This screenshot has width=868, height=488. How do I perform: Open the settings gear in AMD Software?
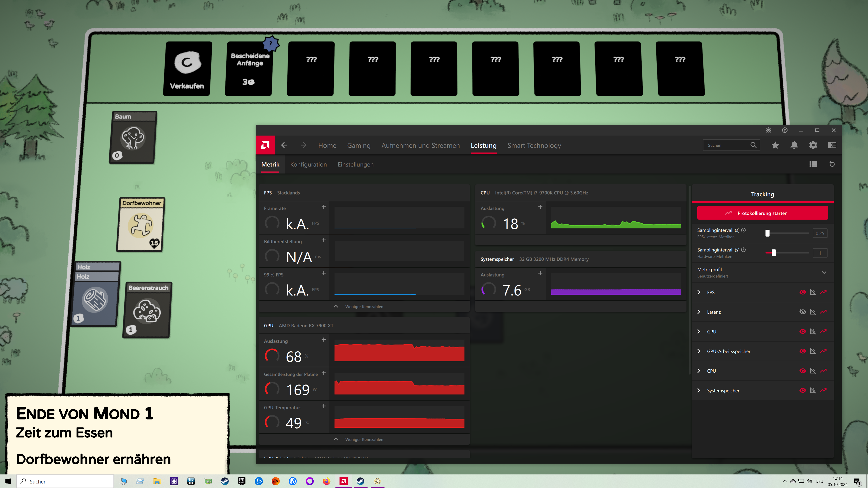tap(813, 145)
